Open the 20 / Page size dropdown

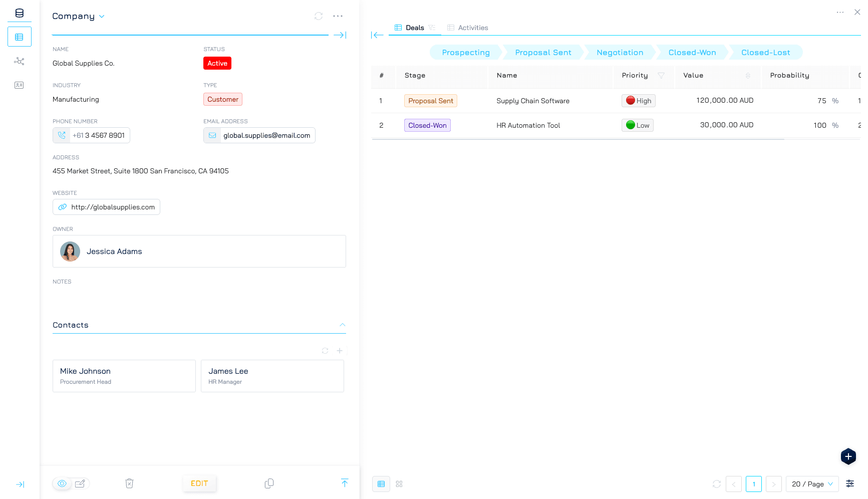coord(812,484)
